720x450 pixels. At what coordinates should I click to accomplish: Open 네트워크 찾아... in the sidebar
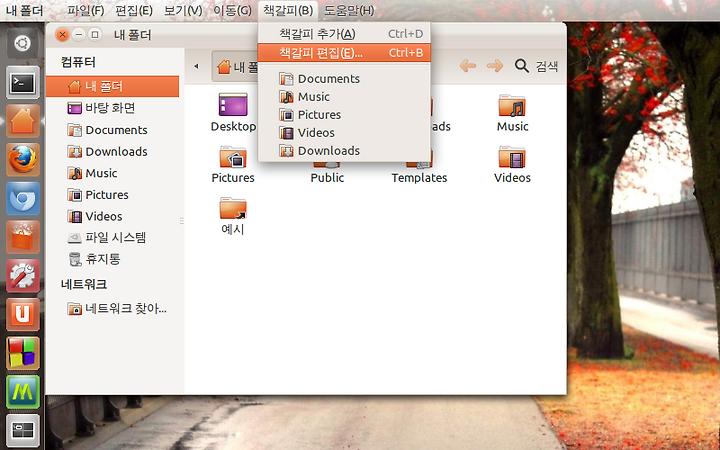tap(112, 309)
